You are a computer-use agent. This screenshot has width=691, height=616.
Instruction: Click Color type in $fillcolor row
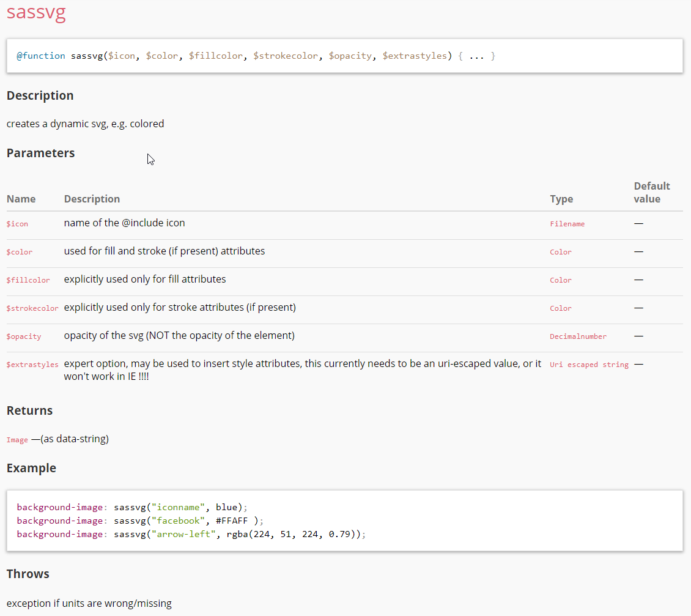561,280
